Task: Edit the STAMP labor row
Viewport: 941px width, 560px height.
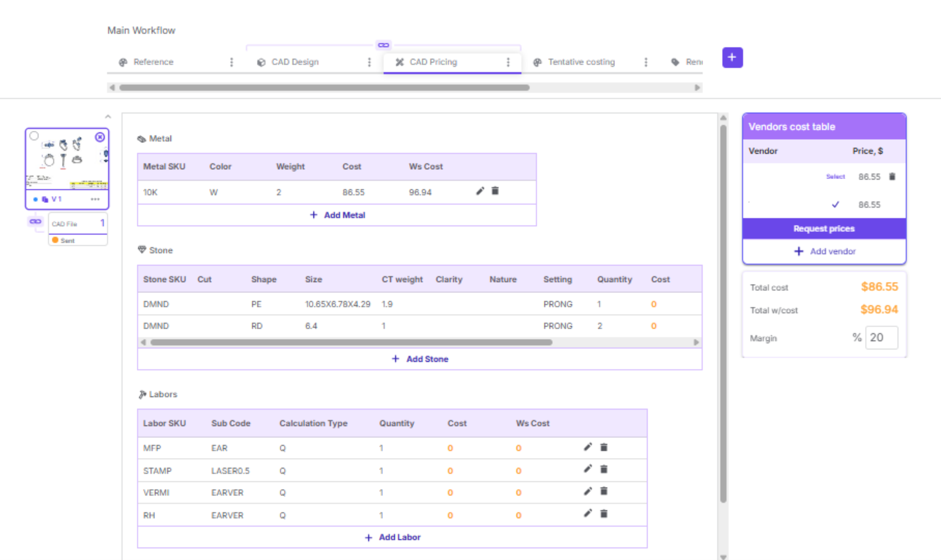Action: 587,469
